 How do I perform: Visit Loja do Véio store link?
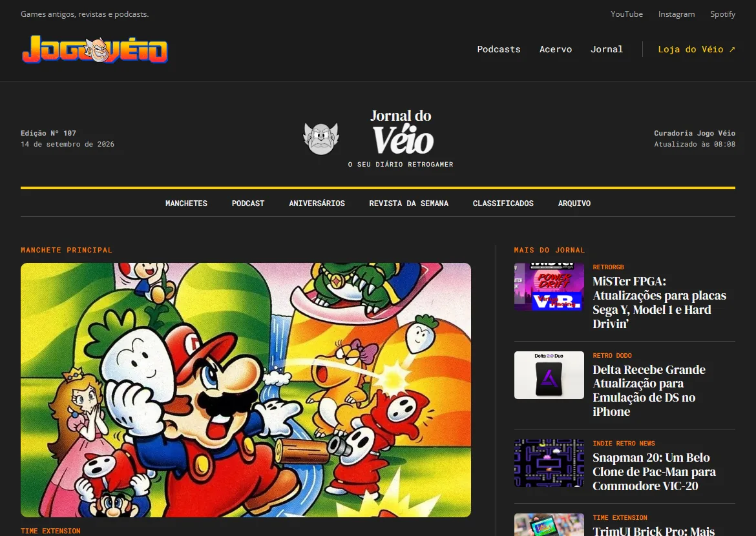pyautogui.click(x=697, y=49)
